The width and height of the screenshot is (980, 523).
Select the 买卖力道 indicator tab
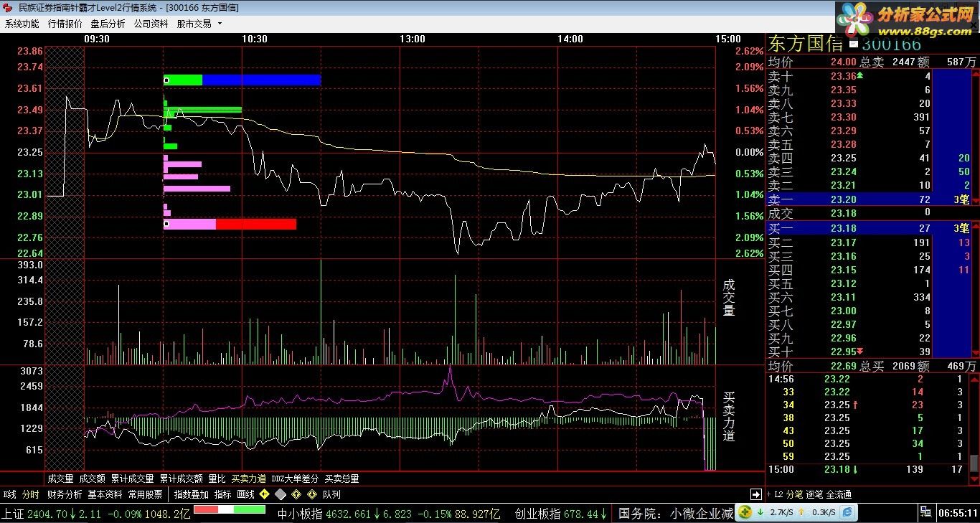pos(249,479)
